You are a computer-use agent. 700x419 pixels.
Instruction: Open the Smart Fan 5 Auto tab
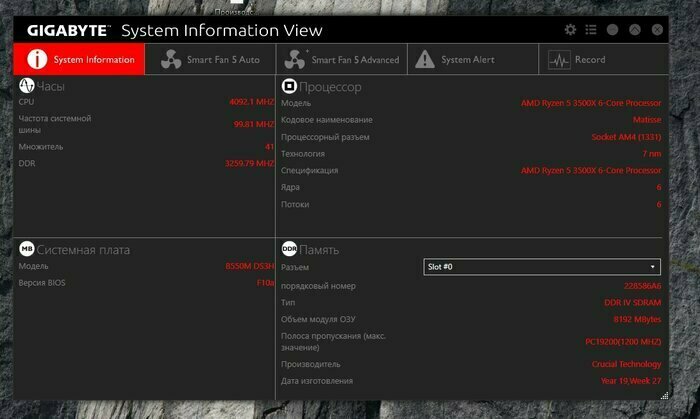click(x=210, y=59)
